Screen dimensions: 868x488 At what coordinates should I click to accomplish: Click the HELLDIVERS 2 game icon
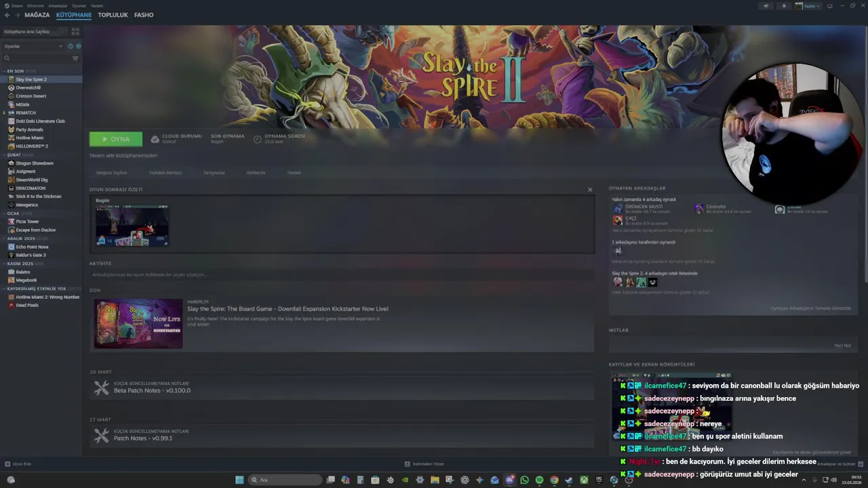click(x=11, y=146)
